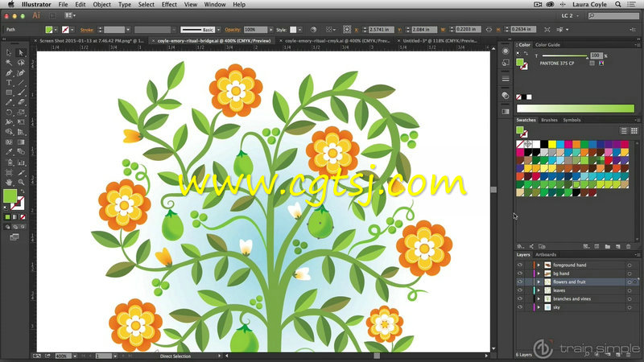644x362 pixels.
Task: Open the Effect menu
Action: [169, 5]
